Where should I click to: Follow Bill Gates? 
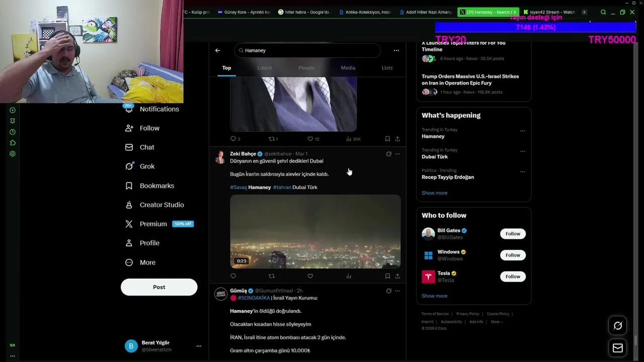coord(513,234)
